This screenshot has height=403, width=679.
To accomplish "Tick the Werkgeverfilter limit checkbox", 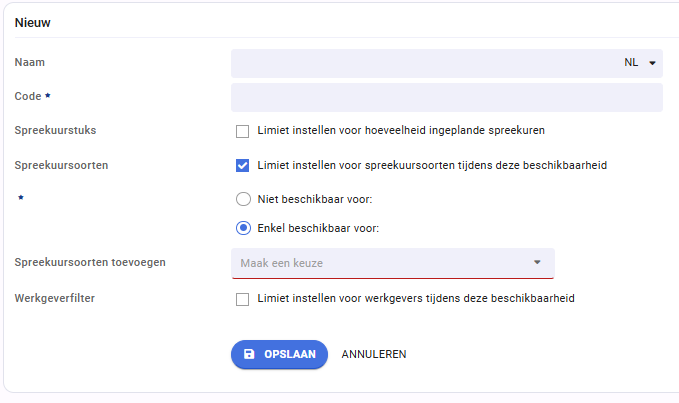I will [242, 299].
